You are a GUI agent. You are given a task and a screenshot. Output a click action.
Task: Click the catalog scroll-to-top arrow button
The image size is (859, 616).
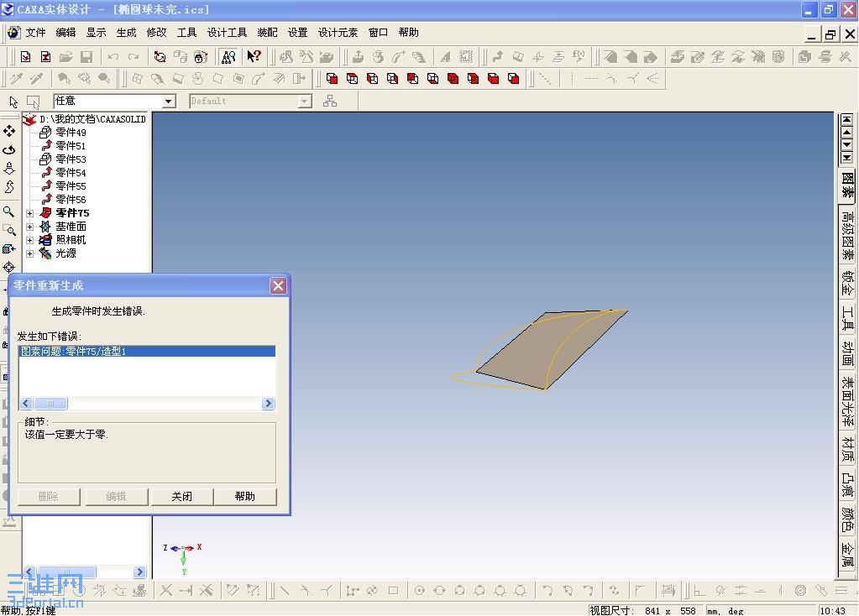[847, 119]
